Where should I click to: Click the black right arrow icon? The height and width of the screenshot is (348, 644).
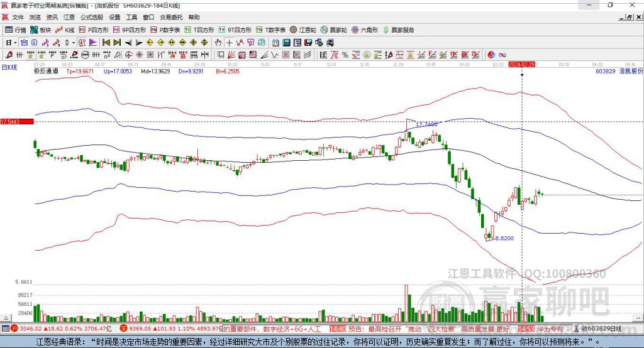[139, 43]
